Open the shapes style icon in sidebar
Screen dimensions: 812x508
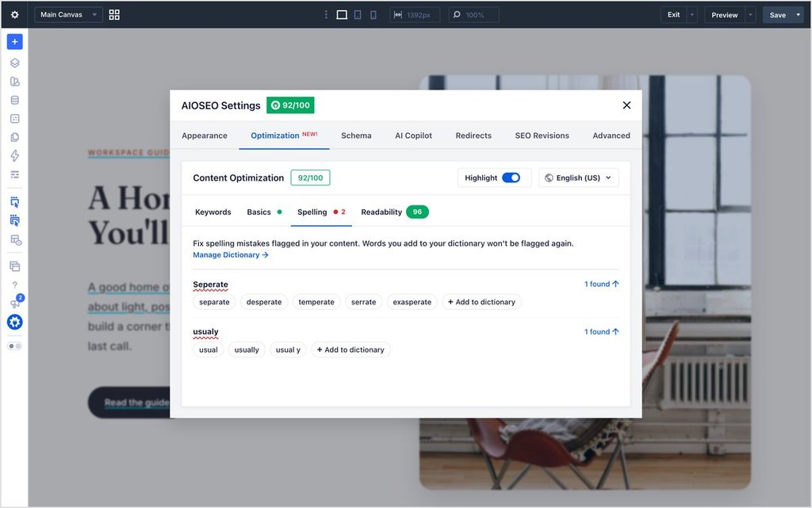tap(14, 82)
